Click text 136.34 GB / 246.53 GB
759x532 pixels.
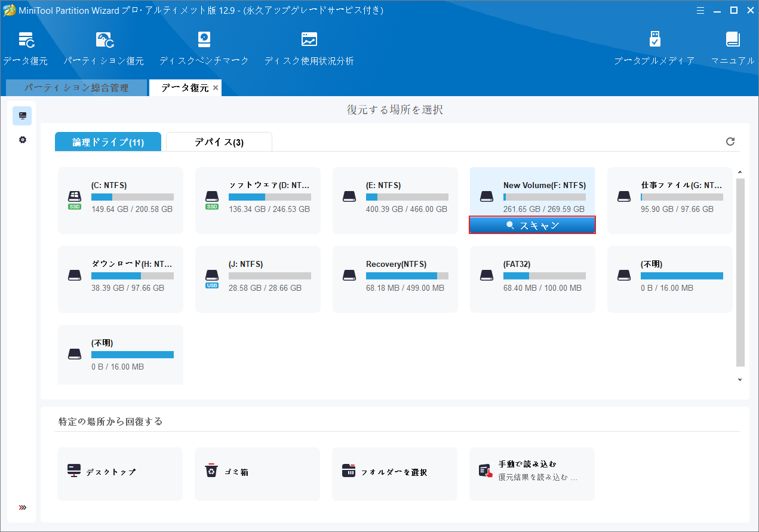click(269, 209)
